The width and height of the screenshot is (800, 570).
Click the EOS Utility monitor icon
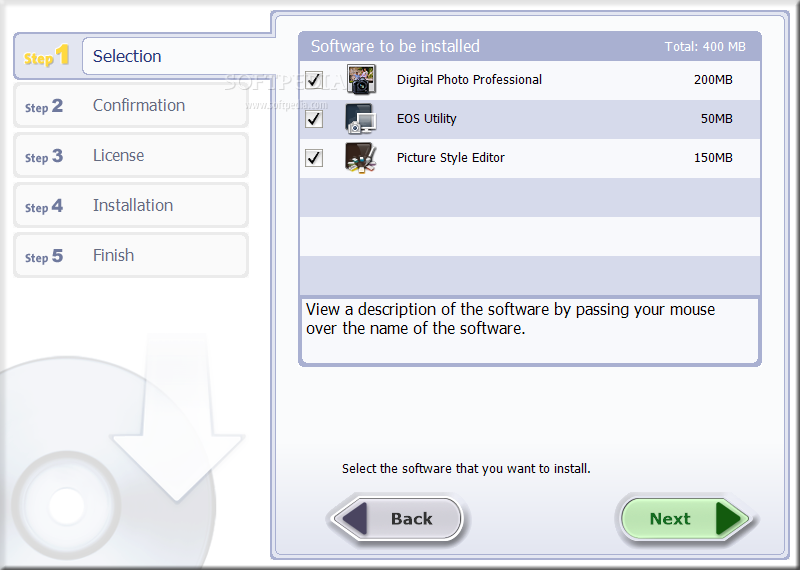coord(361,118)
